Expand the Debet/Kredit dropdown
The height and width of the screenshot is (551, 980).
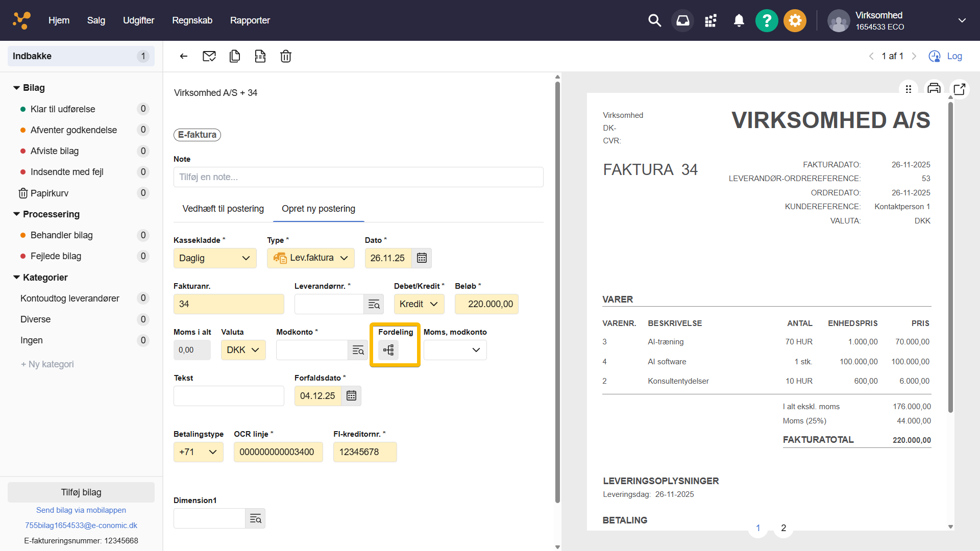pyautogui.click(x=419, y=304)
